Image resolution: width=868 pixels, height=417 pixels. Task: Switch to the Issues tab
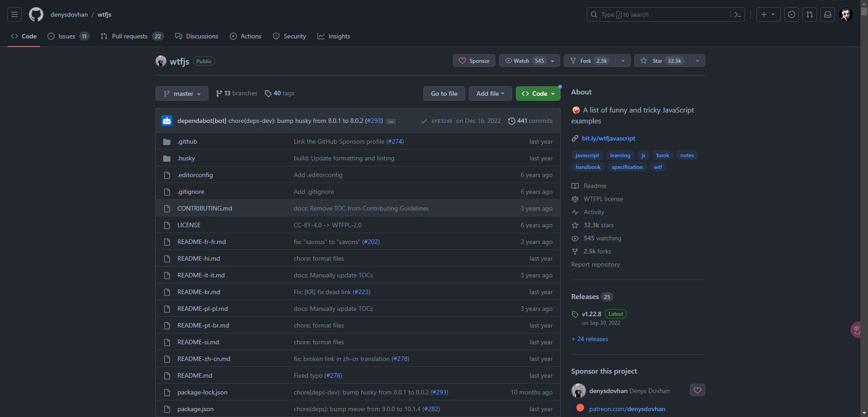point(68,36)
